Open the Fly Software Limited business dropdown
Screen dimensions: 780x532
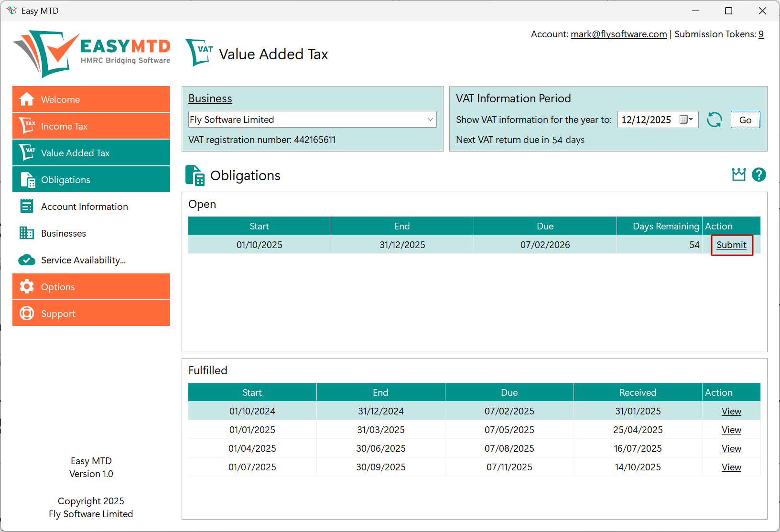point(312,119)
